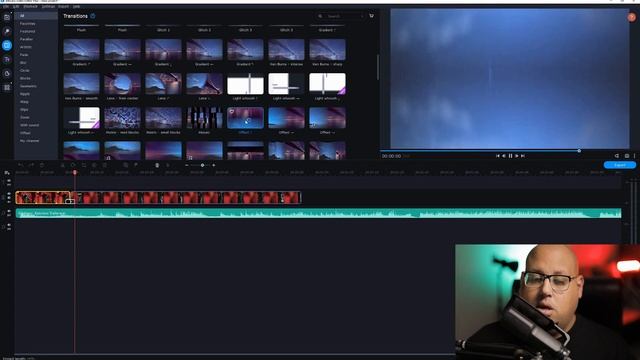The height and width of the screenshot is (360, 640).
Task: Rotate the selected clip
Action: pyautogui.click(x=73, y=165)
